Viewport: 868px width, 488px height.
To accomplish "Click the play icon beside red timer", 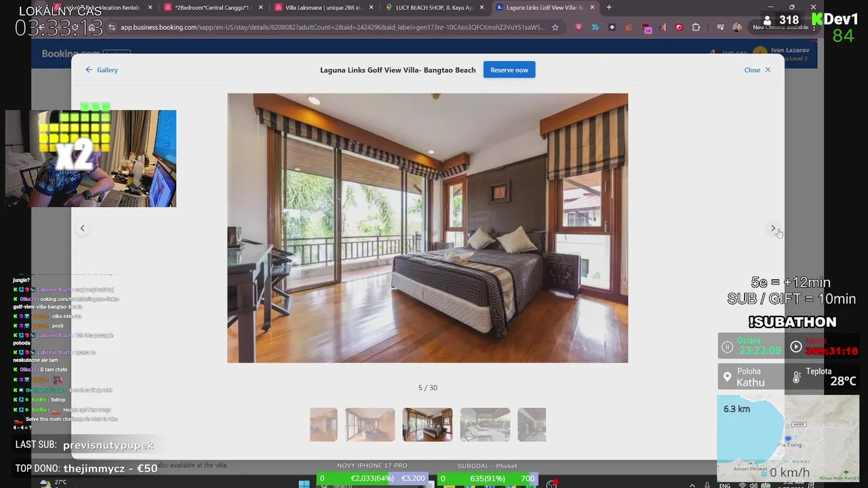I will pyautogui.click(x=796, y=347).
